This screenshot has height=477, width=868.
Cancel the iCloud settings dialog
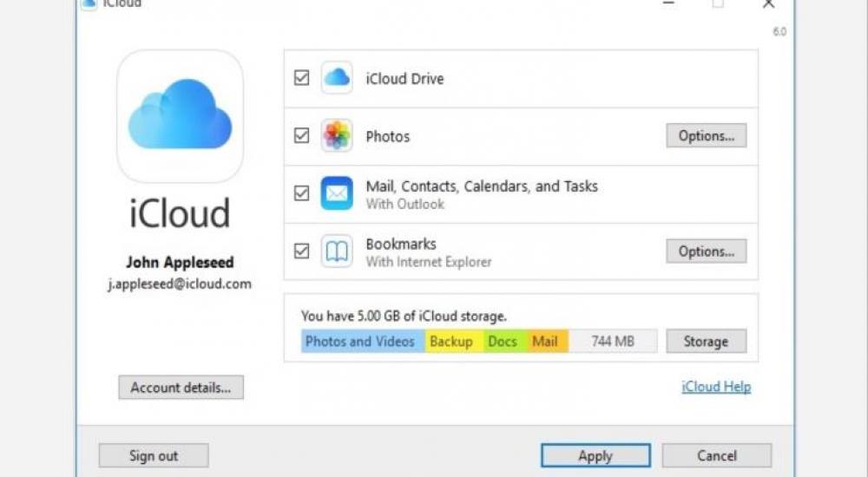(716, 455)
